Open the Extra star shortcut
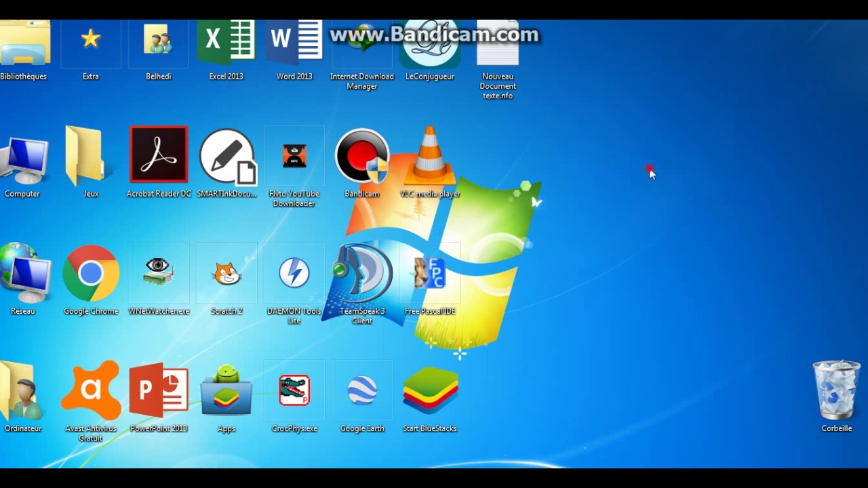The image size is (868, 488). click(x=91, y=39)
